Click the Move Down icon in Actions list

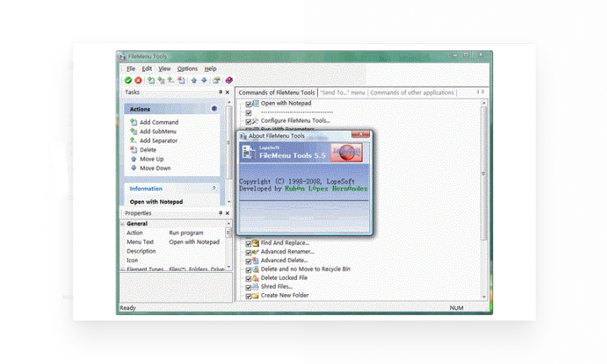(133, 168)
